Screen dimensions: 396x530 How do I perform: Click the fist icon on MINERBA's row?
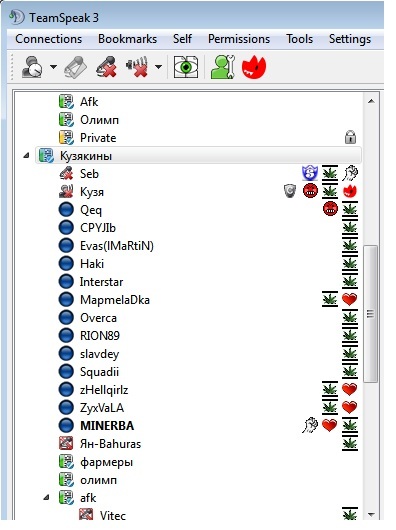[x=310, y=425]
